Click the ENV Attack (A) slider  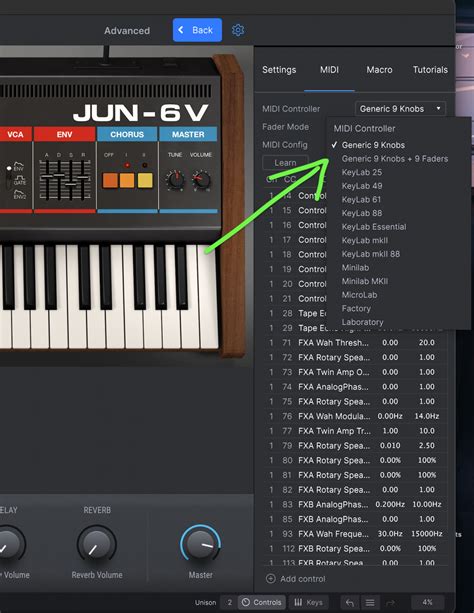47,179
